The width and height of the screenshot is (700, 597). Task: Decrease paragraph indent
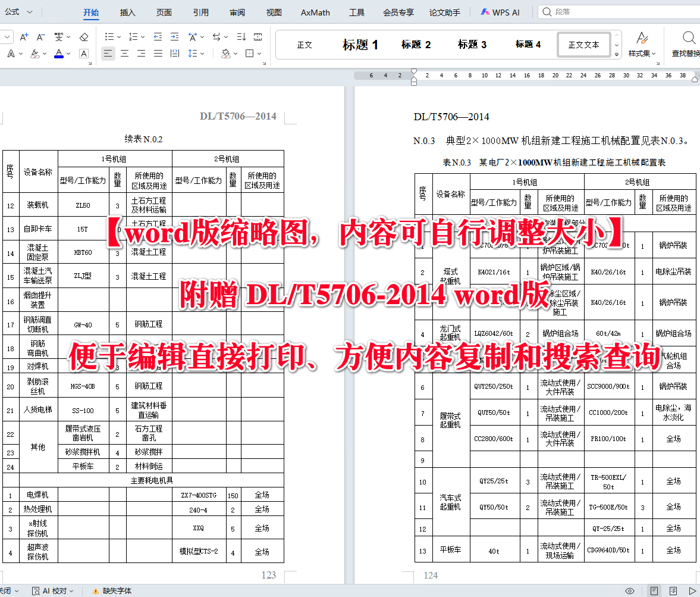pos(158,37)
